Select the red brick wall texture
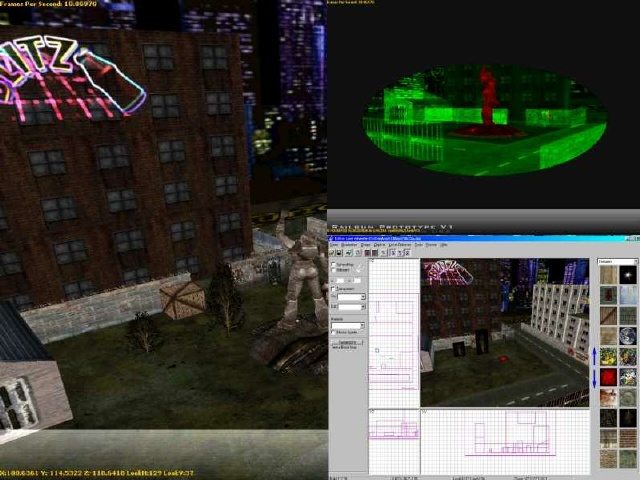 pyautogui.click(x=628, y=438)
